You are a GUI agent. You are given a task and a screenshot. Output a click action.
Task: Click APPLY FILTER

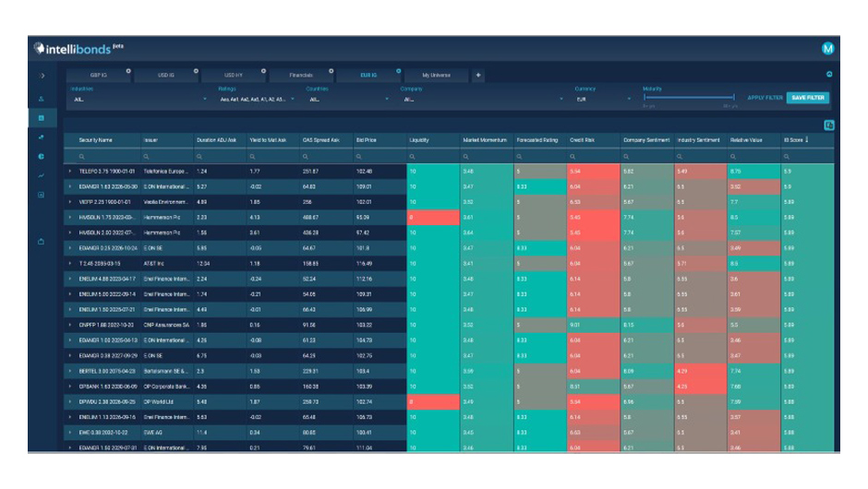765,98
